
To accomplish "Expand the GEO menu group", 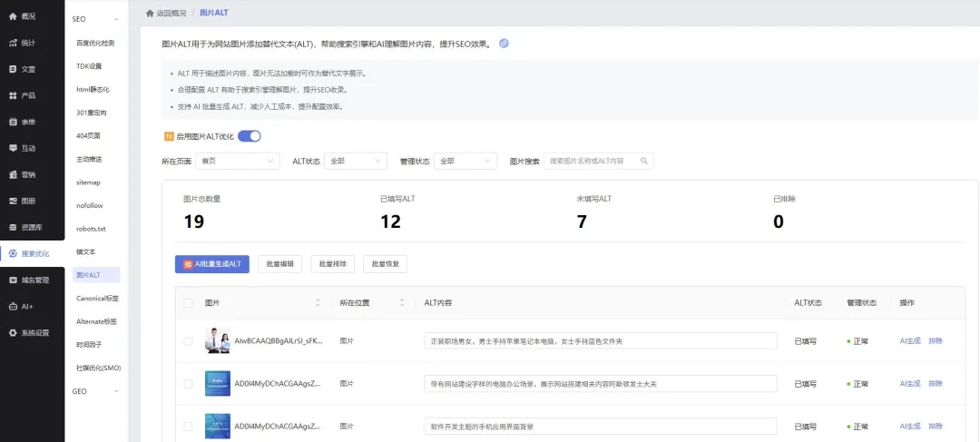I will pos(116,391).
